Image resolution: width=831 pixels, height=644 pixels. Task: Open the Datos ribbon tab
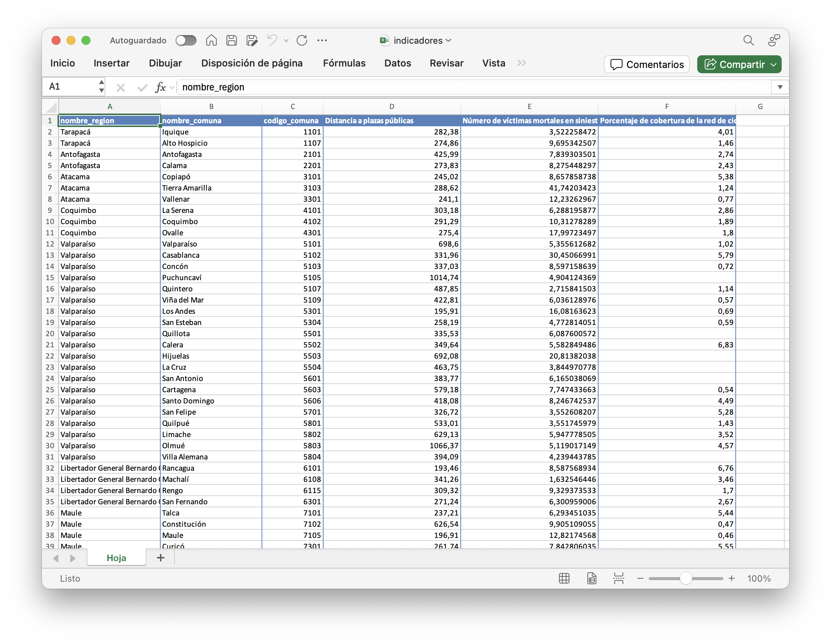[397, 63]
